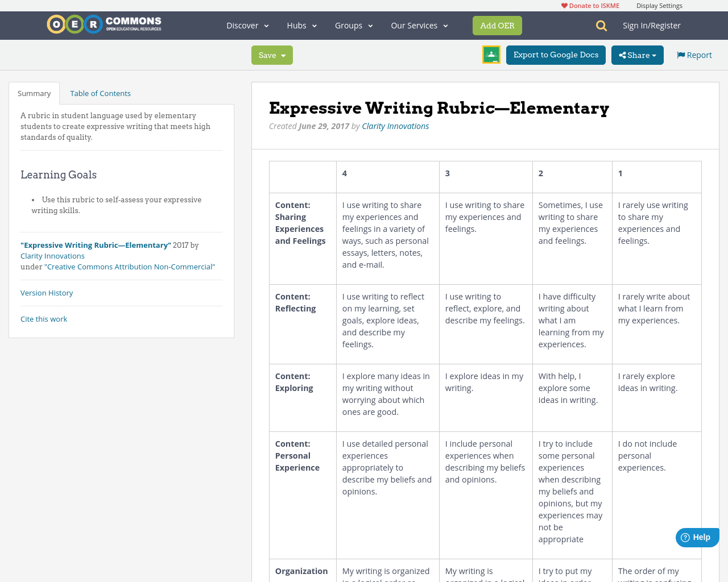The image size is (728, 582).
Task: Click the OER Commons logo
Action: [104, 23]
